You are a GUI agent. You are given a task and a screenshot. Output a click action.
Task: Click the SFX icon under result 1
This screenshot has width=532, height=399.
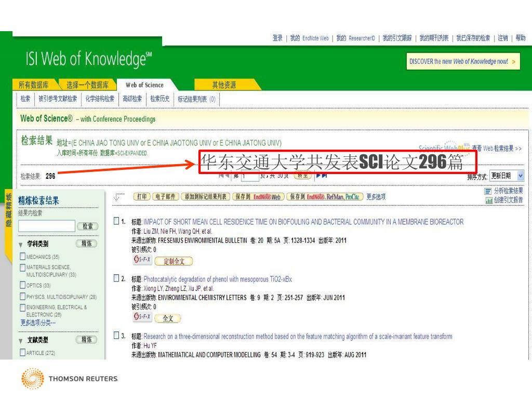142,260
